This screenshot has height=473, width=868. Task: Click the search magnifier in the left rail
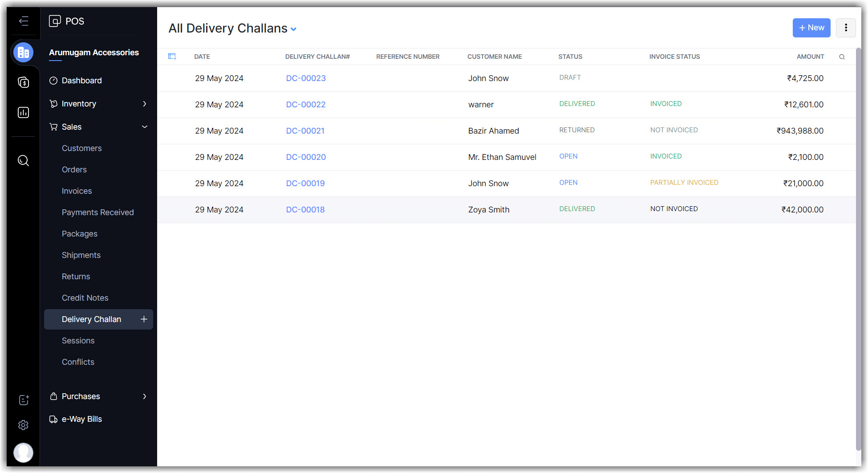point(24,161)
